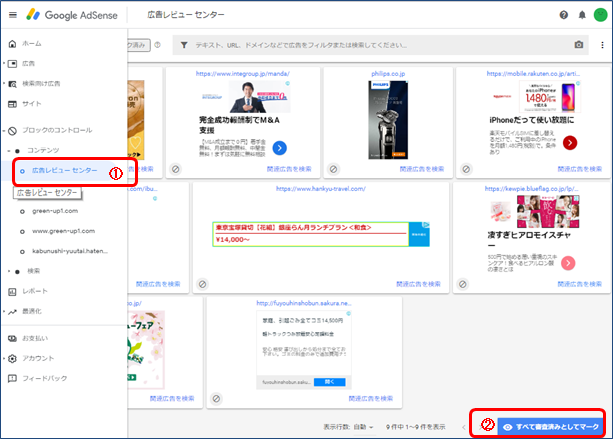Click the info icon beside the reviewed chip
The image size is (613, 439).
pyautogui.click(x=158, y=45)
